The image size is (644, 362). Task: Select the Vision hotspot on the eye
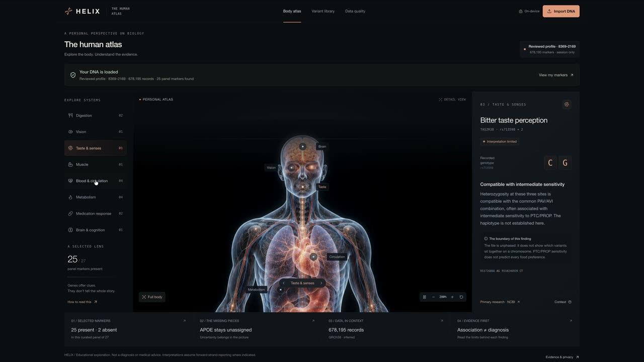pyautogui.click(x=291, y=167)
